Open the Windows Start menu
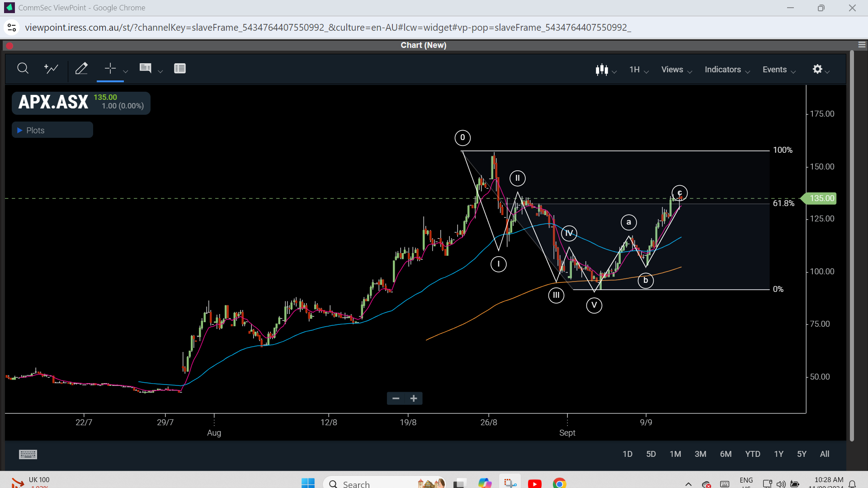The height and width of the screenshot is (488, 868). click(308, 483)
